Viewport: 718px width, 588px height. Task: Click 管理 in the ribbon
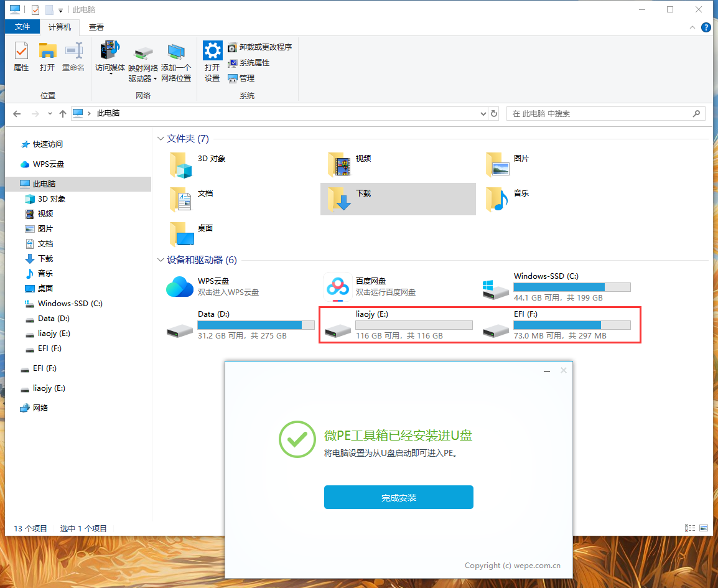click(x=241, y=78)
